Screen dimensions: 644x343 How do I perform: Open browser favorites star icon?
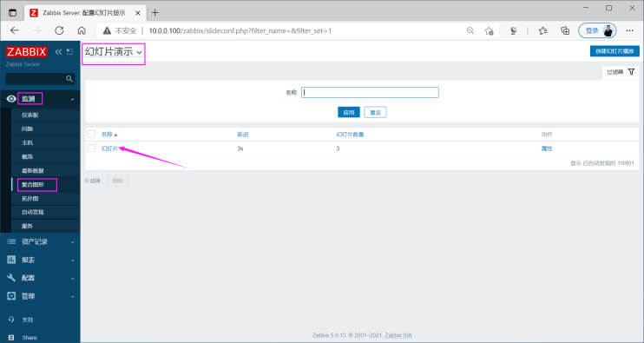(543, 30)
